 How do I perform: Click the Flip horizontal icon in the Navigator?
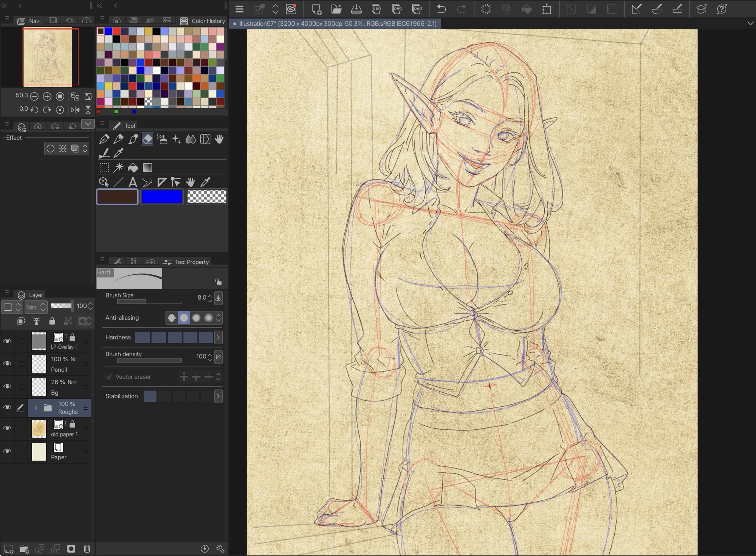coord(75,110)
